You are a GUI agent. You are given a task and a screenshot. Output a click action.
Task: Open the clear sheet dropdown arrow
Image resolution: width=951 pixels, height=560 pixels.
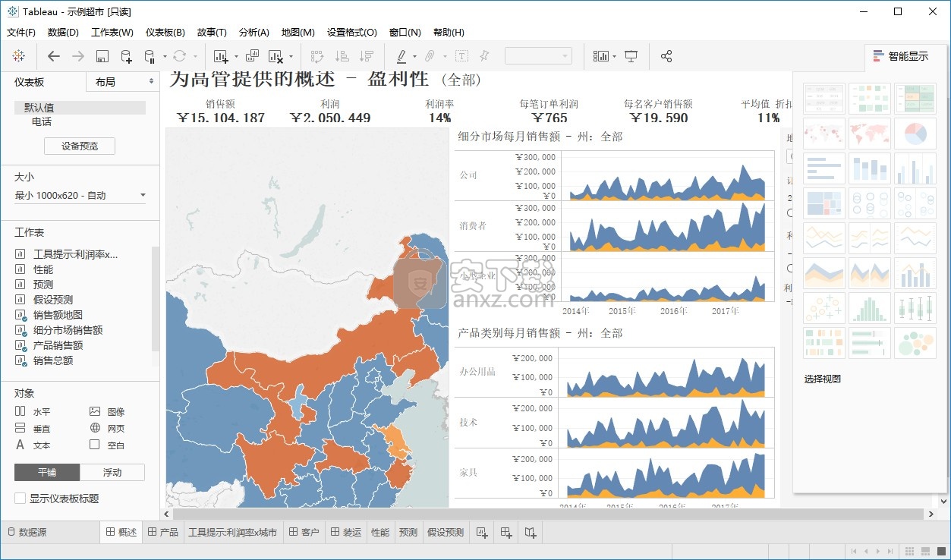point(290,56)
